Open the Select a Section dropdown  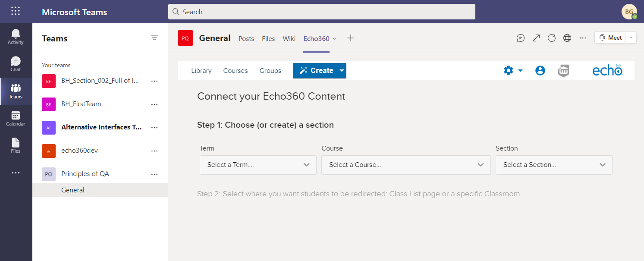click(x=554, y=165)
